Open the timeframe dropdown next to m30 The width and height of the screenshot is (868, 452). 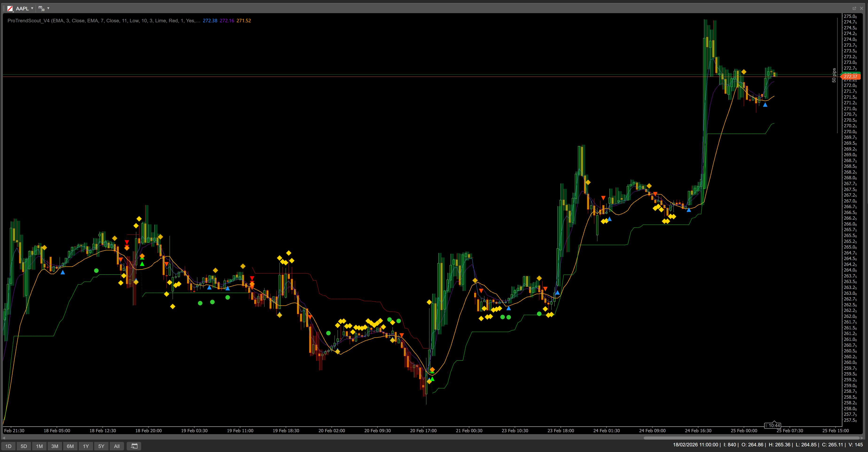[49, 8]
